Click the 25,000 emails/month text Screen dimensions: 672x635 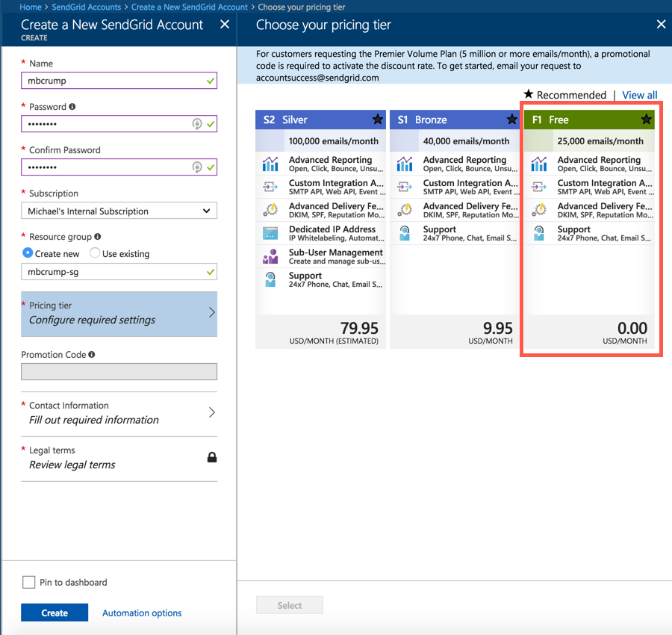click(600, 141)
